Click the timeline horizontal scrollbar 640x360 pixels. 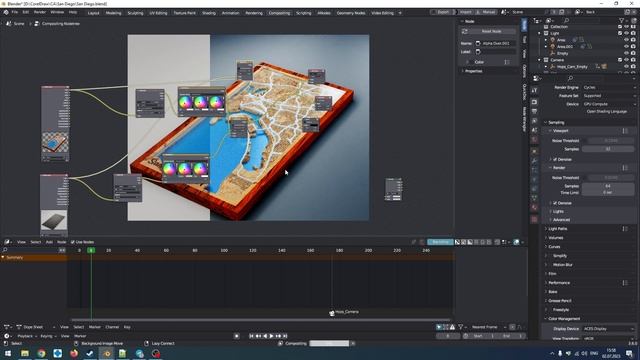pyautogui.click(x=260, y=320)
